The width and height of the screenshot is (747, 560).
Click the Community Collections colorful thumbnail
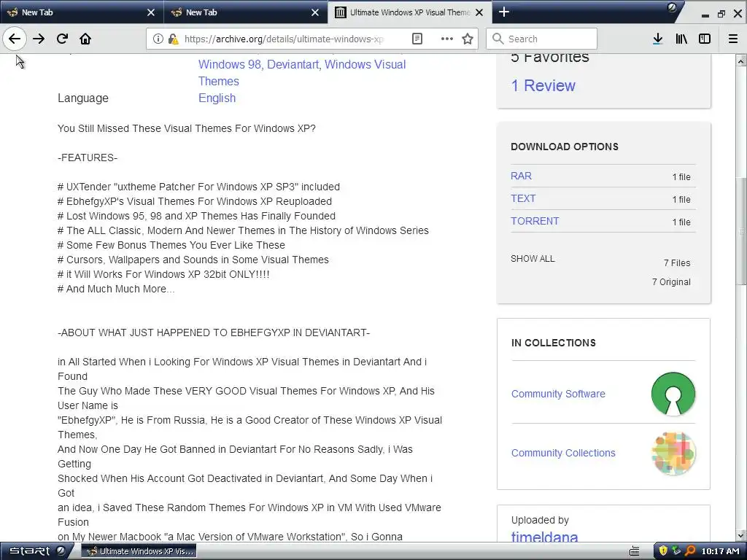[673, 453]
